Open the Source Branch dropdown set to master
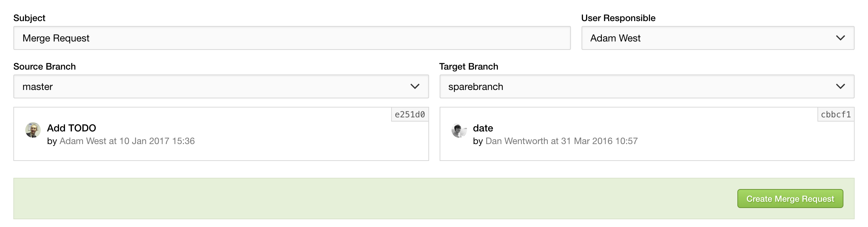This screenshot has width=868, height=227. (x=221, y=86)
